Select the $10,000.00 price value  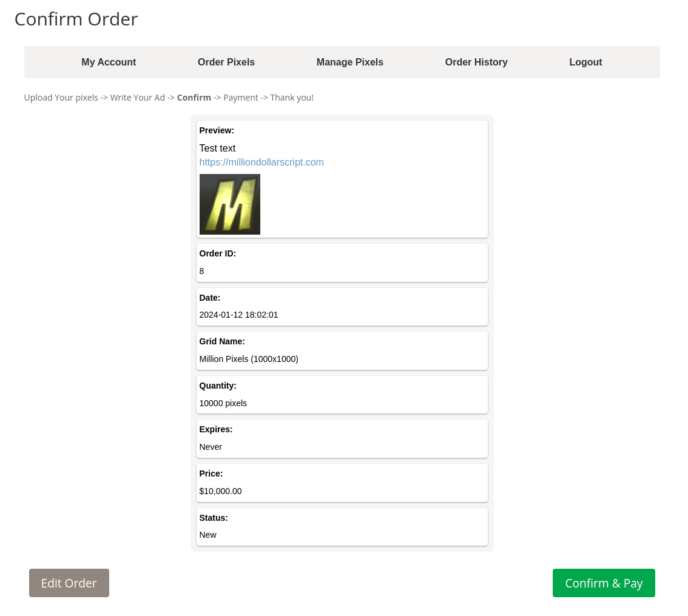[220, 491]
